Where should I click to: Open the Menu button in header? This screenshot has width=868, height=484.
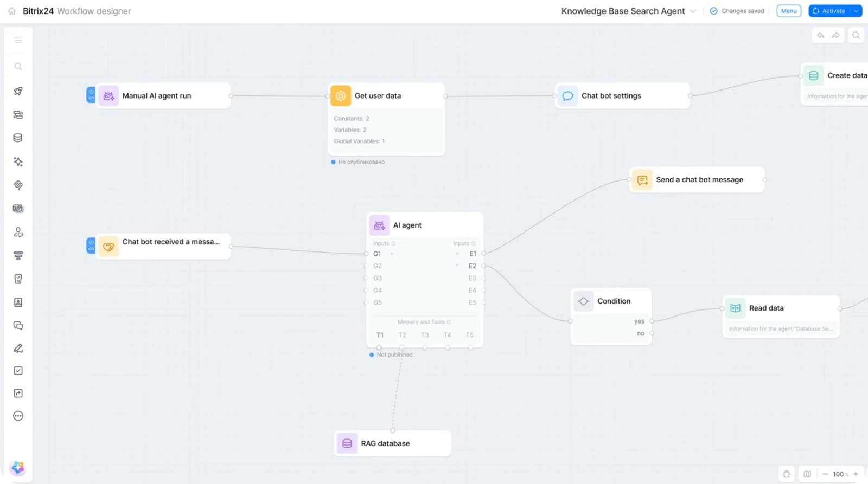click(789, 11)
